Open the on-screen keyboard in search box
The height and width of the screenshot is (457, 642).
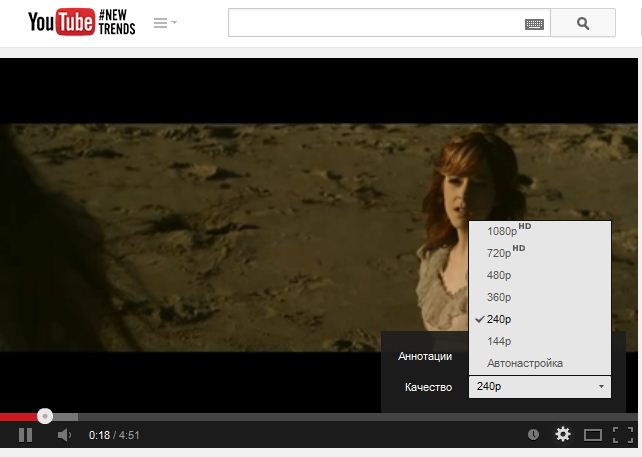[534, 24]
